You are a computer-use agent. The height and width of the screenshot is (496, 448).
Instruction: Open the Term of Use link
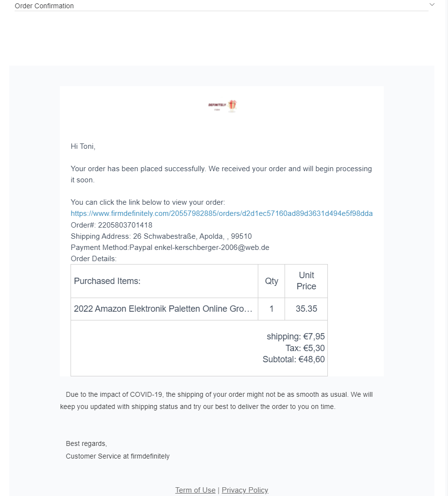[x=195, y=490]
